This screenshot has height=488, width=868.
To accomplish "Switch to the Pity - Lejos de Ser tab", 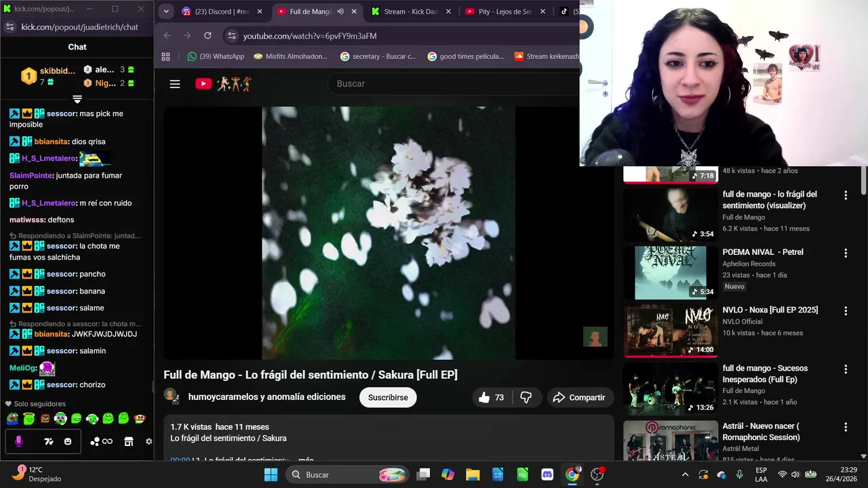I will coord(505,12).
